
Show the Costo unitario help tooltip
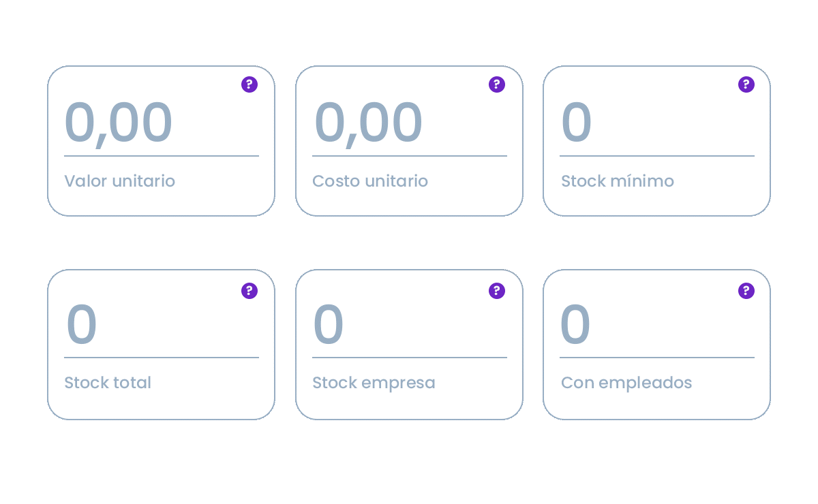point(497,84)
